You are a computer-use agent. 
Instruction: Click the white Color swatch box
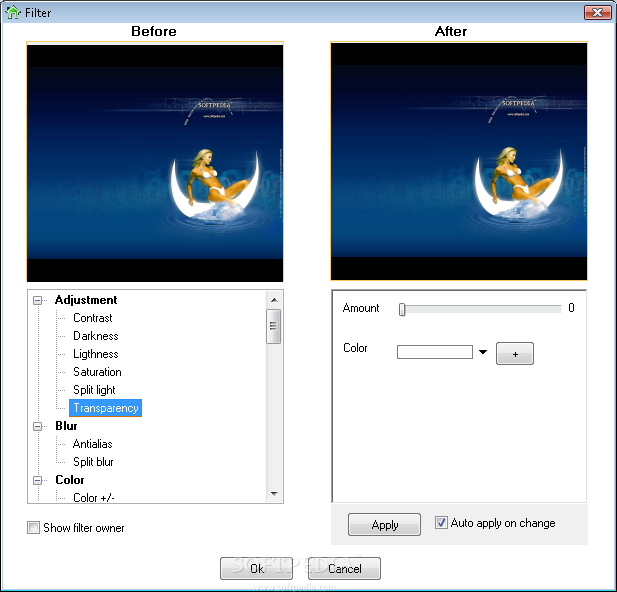tap(435, 352)
